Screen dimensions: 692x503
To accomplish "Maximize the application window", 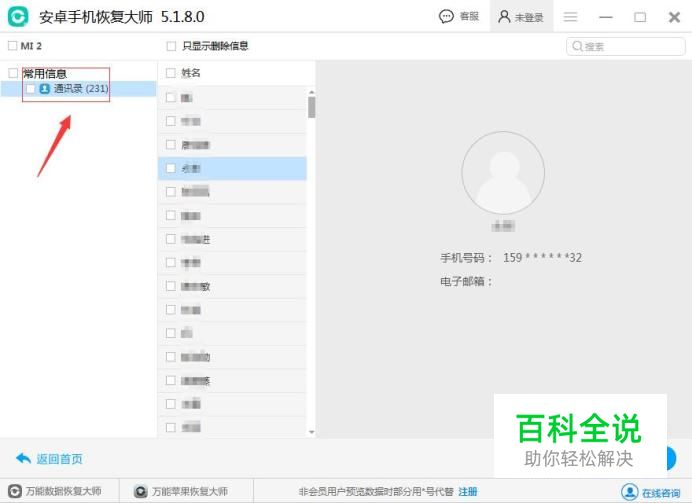I will 640,17.
